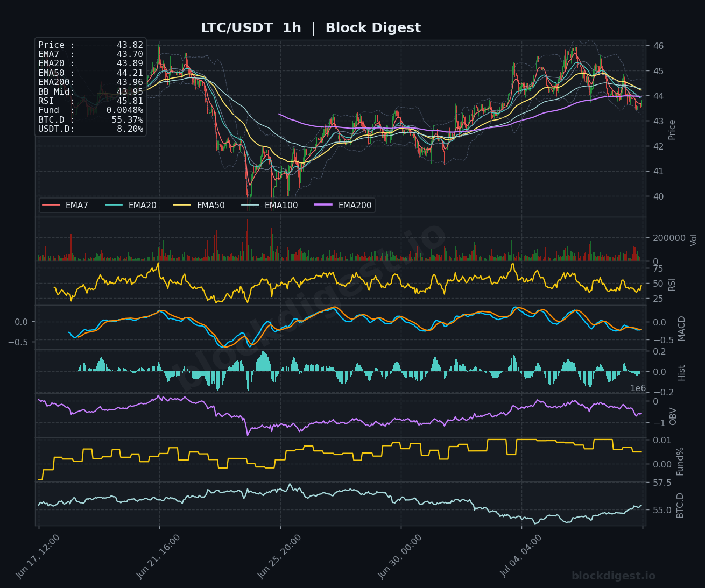The width and height of the screenshot is (705, 588).
Task: Click the BB Mid value 43.95
Action: point(130,92)
